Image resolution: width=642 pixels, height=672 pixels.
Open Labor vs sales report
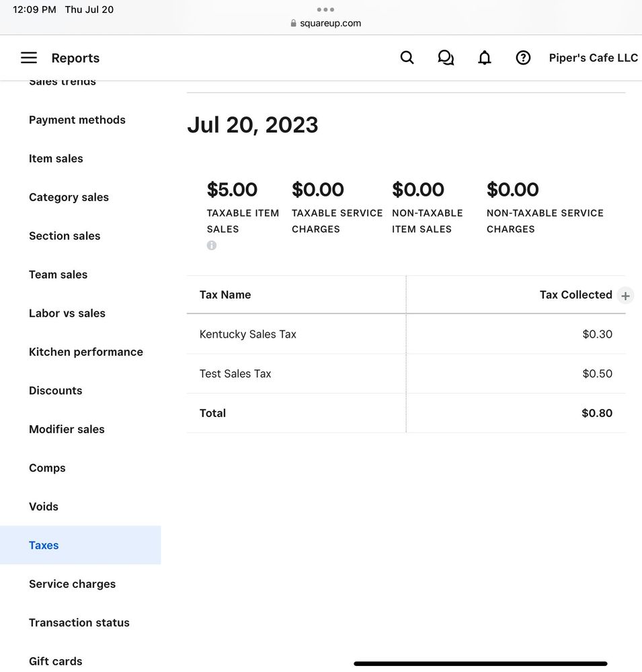67,313
